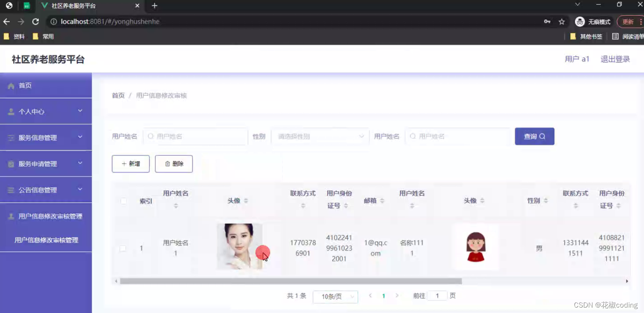Check the checkbox on row 1
Image resolution: width=644 pixels, height=313 pixels.
tap(123, 248)
